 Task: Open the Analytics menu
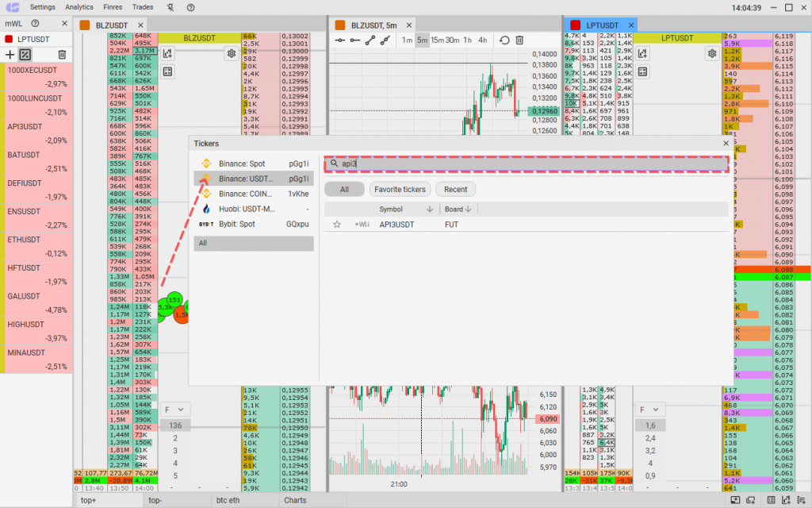(79, 7)
